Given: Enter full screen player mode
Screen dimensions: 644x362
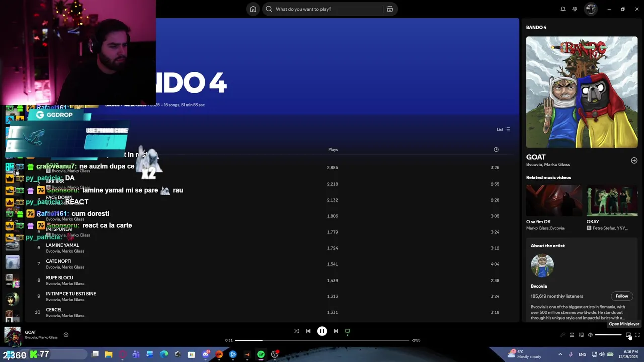Looking at the screenshot, I should coord(637,335).
